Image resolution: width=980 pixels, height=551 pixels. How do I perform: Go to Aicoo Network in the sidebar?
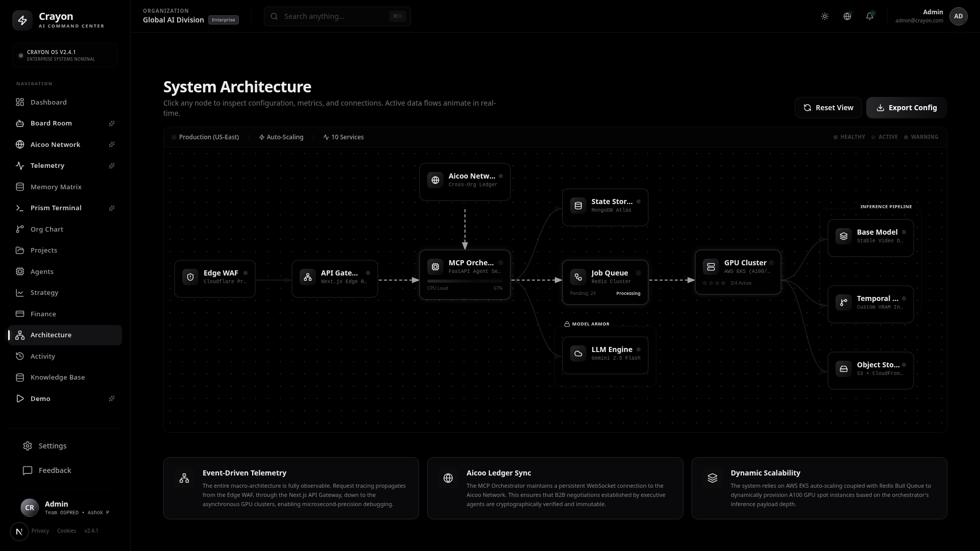(65, 145)
